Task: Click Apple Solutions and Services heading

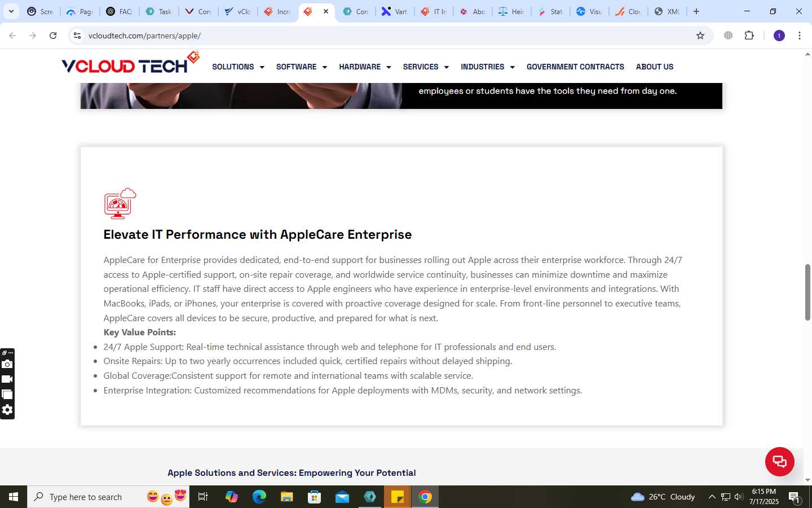Action: click(292, 472)
